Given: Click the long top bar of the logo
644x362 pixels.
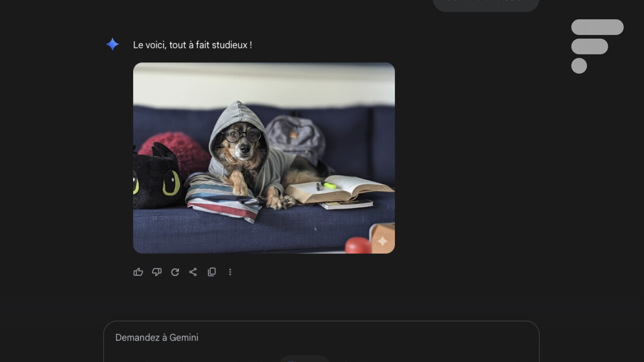Looking at the screenshot, I should [x=597, y=27].
